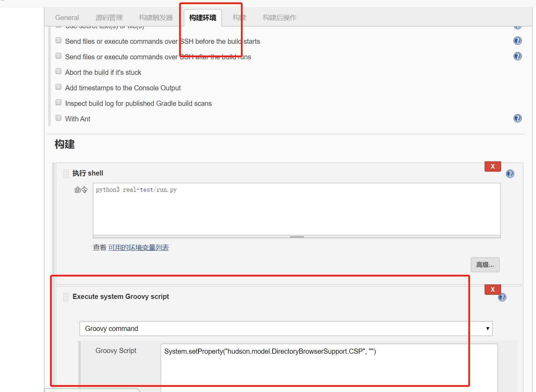Open help for Groovy script build step
The width and height of the screenshot is (536, 392).
[x=502, y=297]
